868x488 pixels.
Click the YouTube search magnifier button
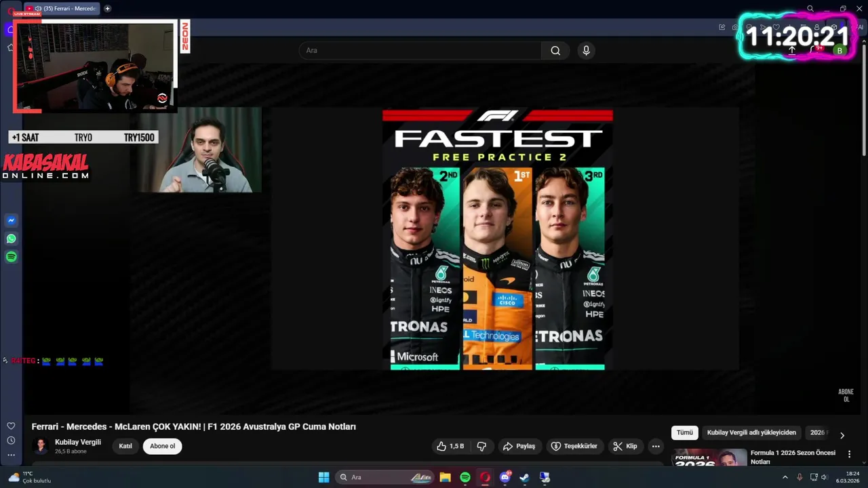point(555,51)
